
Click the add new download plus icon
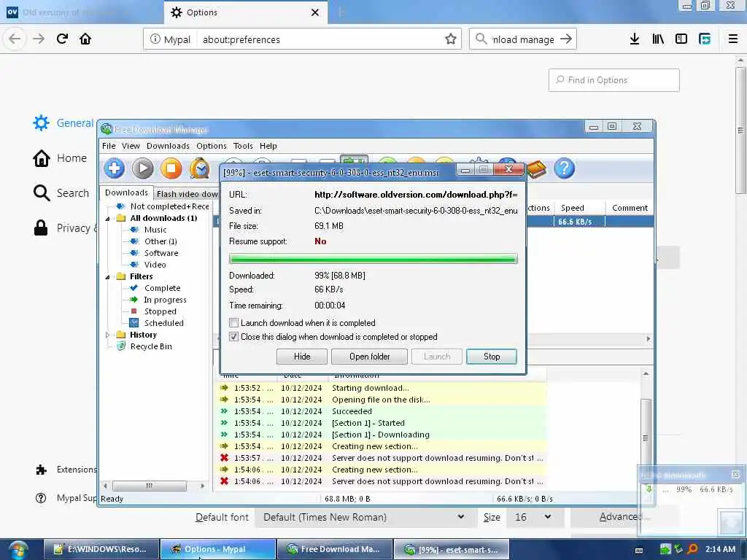point(115,168)
